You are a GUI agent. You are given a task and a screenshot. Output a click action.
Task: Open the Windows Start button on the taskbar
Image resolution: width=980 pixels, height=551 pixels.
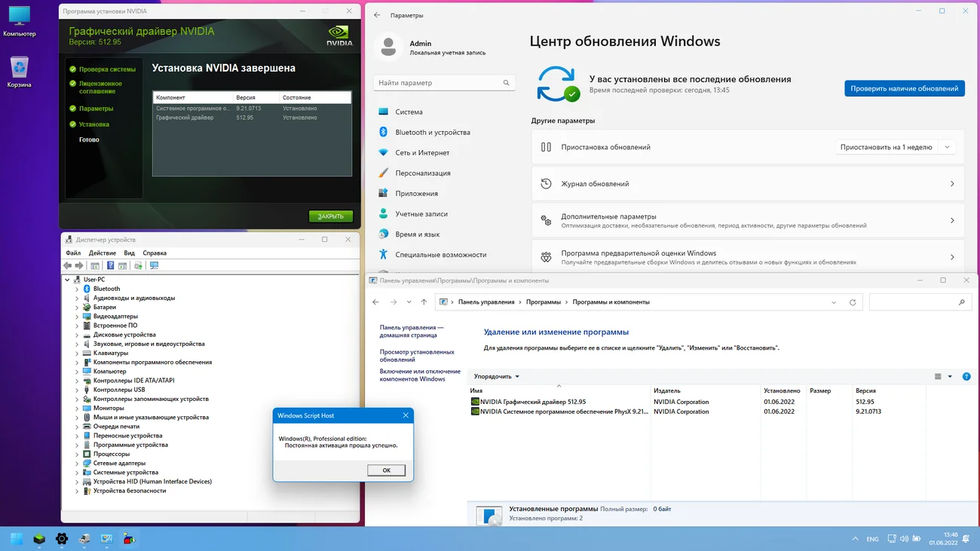tap(17, 539)
